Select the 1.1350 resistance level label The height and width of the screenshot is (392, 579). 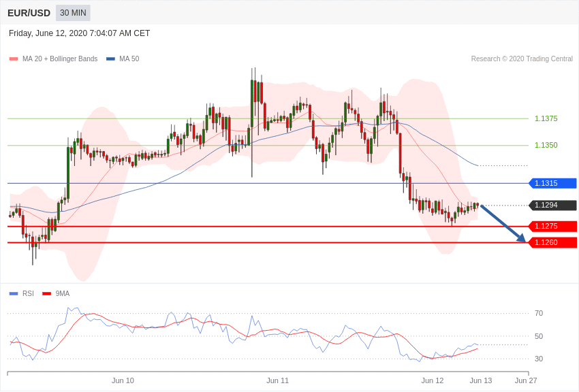tap(546, 145)
